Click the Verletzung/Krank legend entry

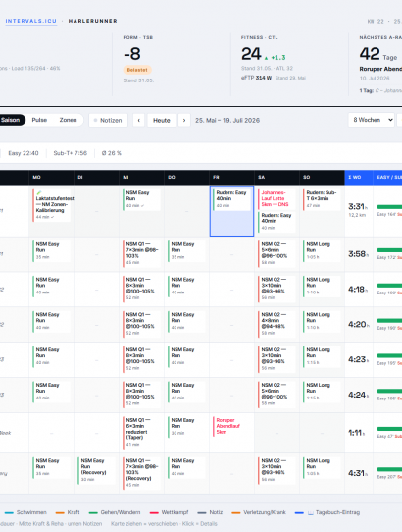click(x=259, y=512)
